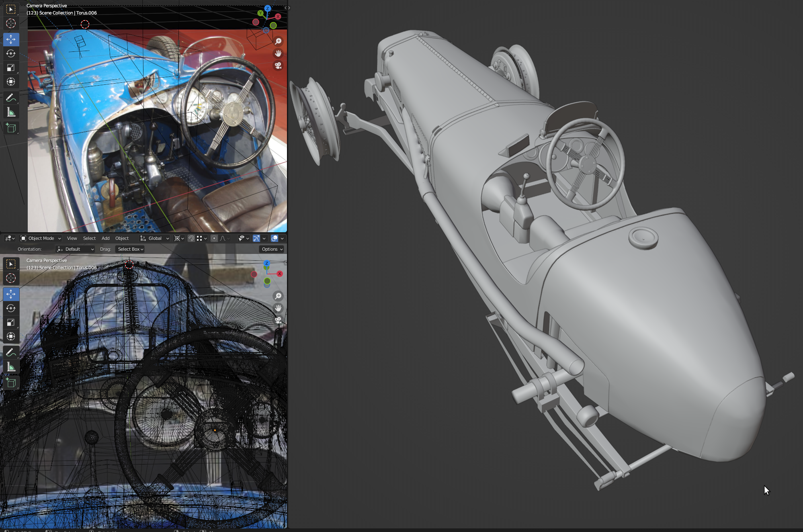This screenshot has width=803, height=532.
Task: Click the red X axis on top gizmo
Action: pos(278,16)
